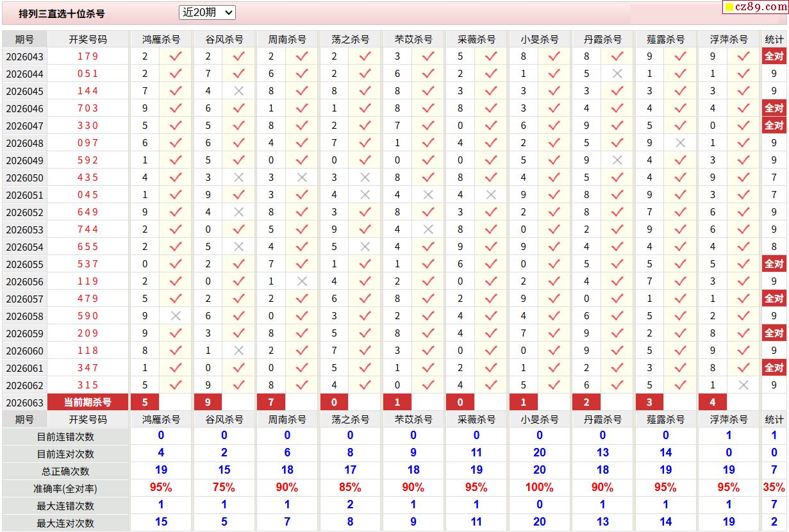Screen dimensions: 789x532
Task: Click the gray X for 浮萍杀号 in row 2026062
Action: pyautogui.click(x=743, y=385)
